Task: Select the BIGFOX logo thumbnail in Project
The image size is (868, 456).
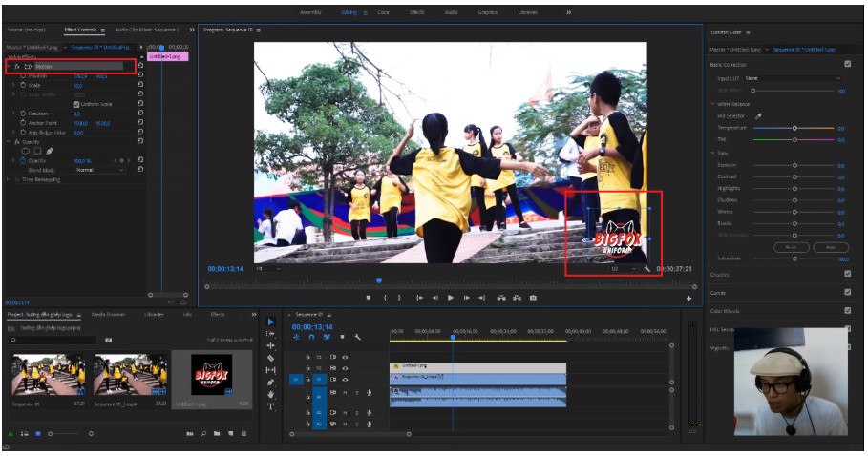Action: click(x=211, y=375)
